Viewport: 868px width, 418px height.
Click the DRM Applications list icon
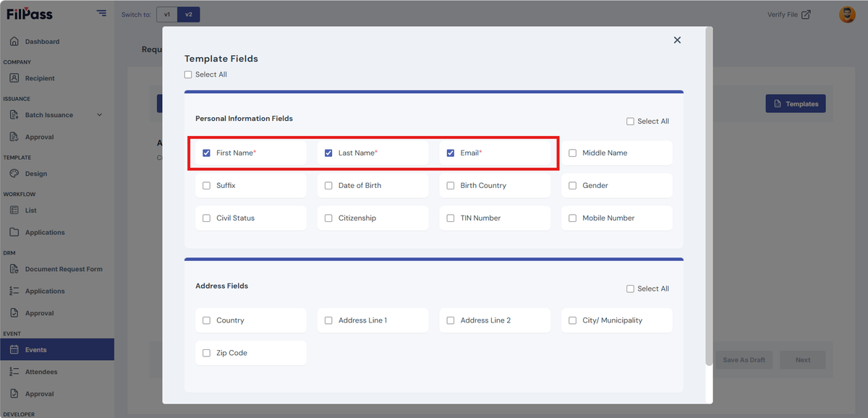14,291
